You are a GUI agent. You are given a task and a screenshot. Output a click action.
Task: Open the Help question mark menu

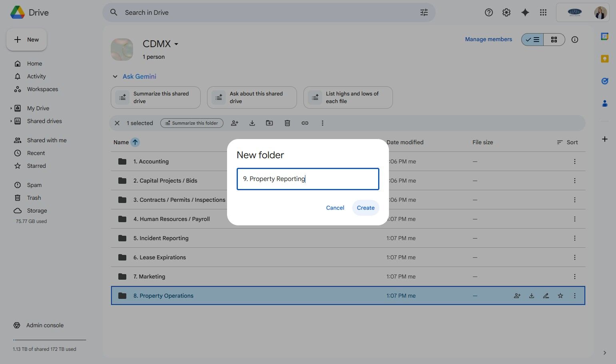tap(488, 12)
